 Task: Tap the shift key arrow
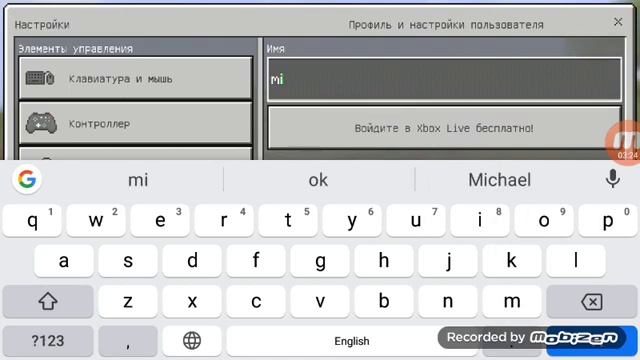pos(48,302)
